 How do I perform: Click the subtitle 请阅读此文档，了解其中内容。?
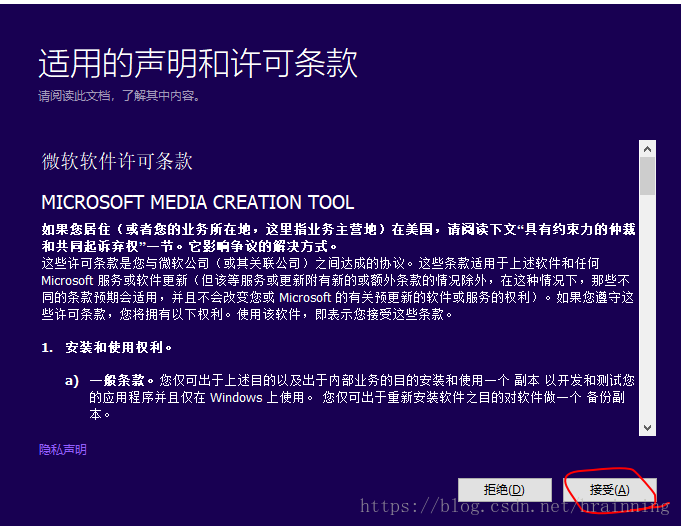[119, 96]
